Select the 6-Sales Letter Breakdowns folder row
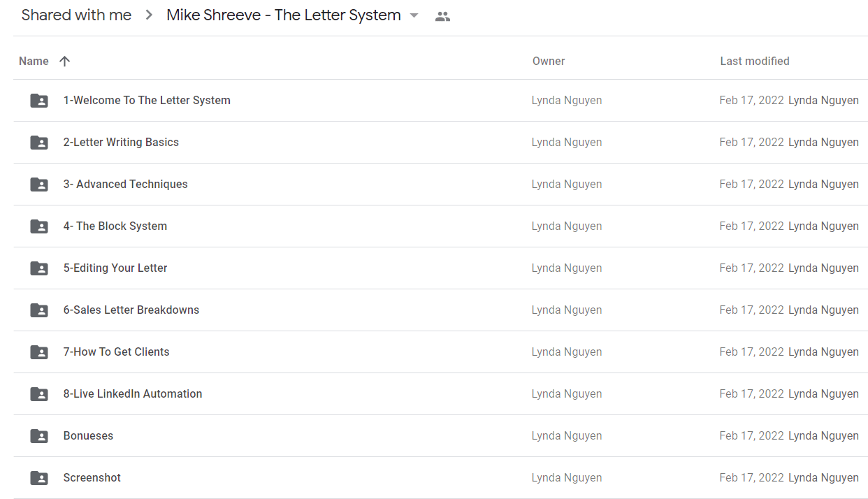The image size is (868, 499). coord(441,310)
